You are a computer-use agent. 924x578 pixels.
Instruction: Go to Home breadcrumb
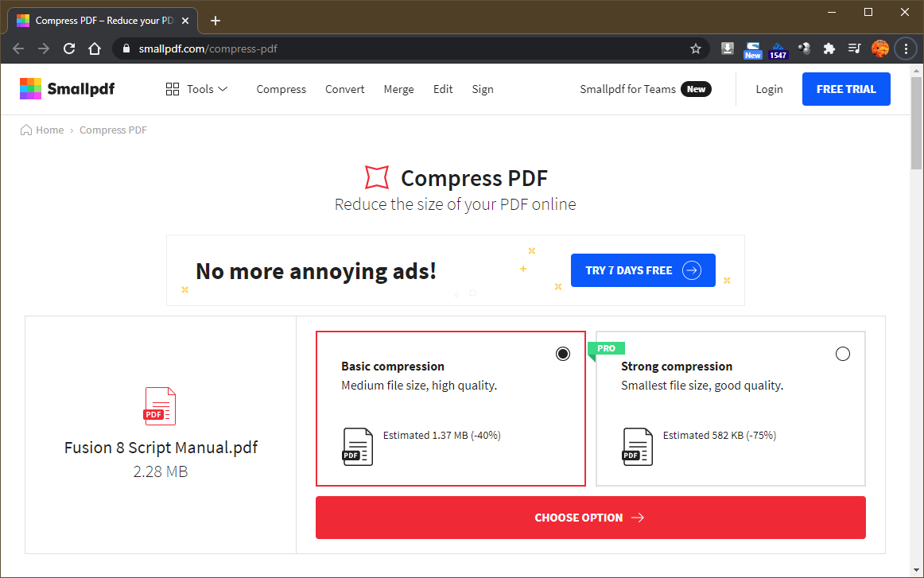point(42,130)
